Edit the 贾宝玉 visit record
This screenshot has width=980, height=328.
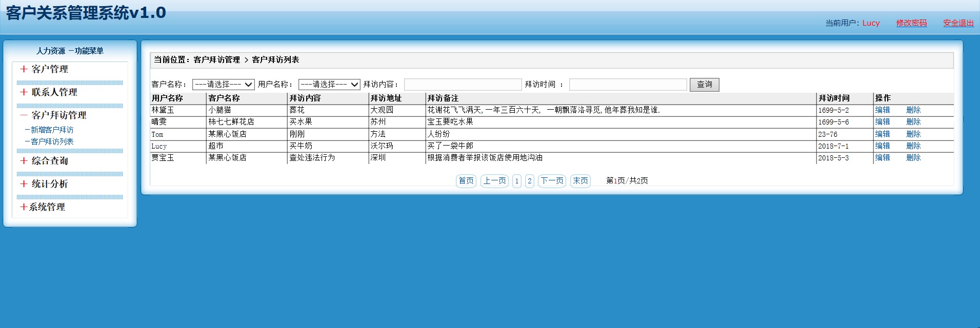coord(882,158)
